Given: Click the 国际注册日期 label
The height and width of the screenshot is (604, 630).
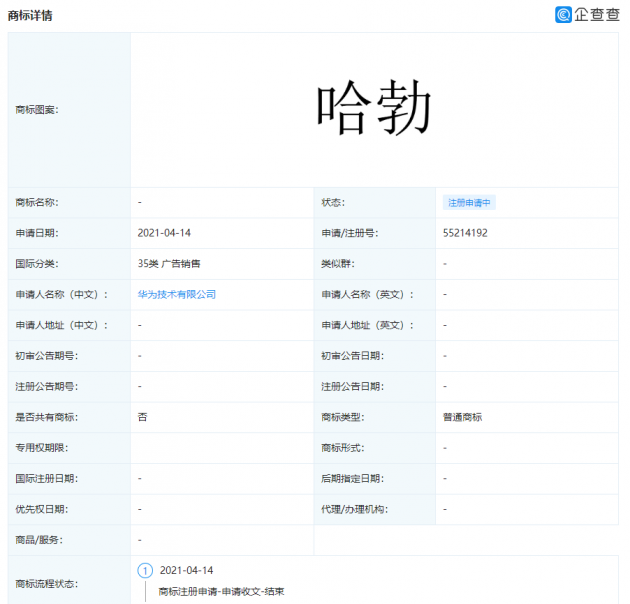Looking at the screenshot, I should click(47, 479).
